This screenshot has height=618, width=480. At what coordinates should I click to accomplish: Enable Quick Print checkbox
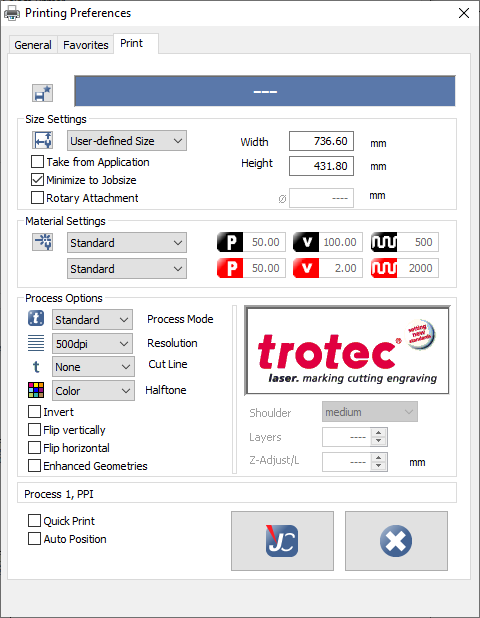[x=34, y=521]
